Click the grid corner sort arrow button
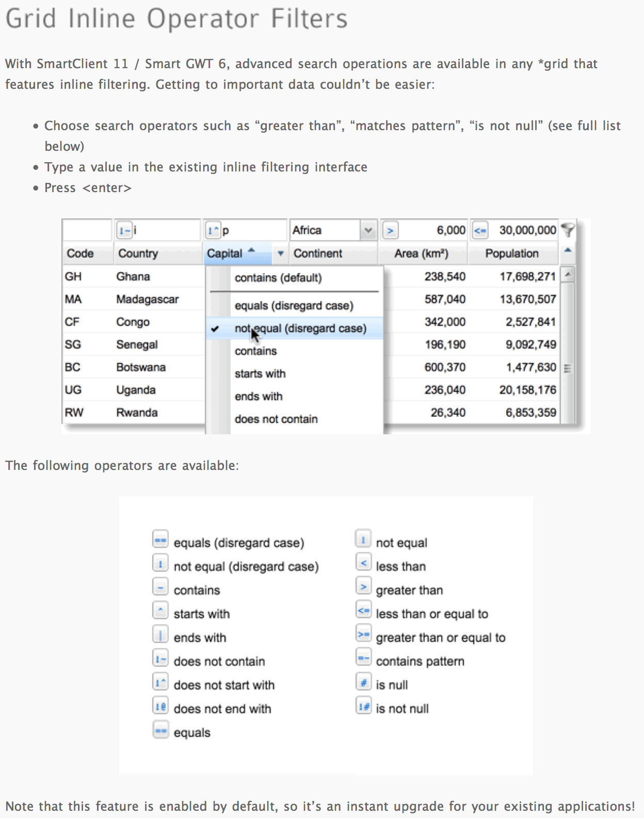Viewport: 644px width, 818px height. coord(568,251)
